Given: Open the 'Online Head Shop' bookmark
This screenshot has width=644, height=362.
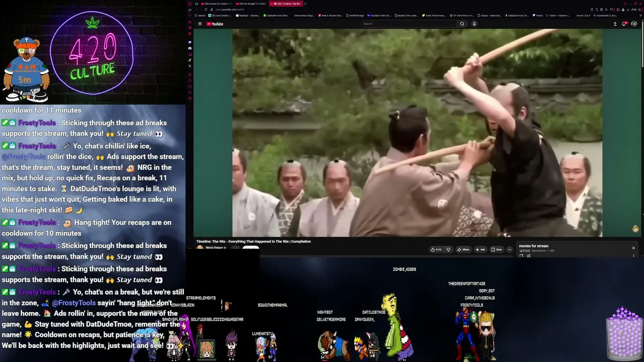Looking at the screenshot, I should (303, 16).
